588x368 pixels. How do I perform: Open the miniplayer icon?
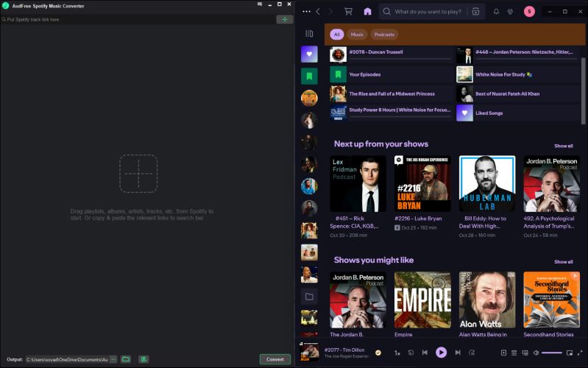pos(570,353)
